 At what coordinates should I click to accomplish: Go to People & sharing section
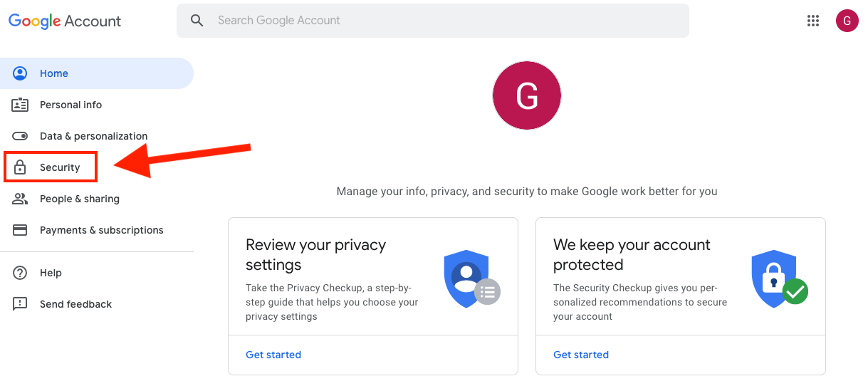click(80, 199)
